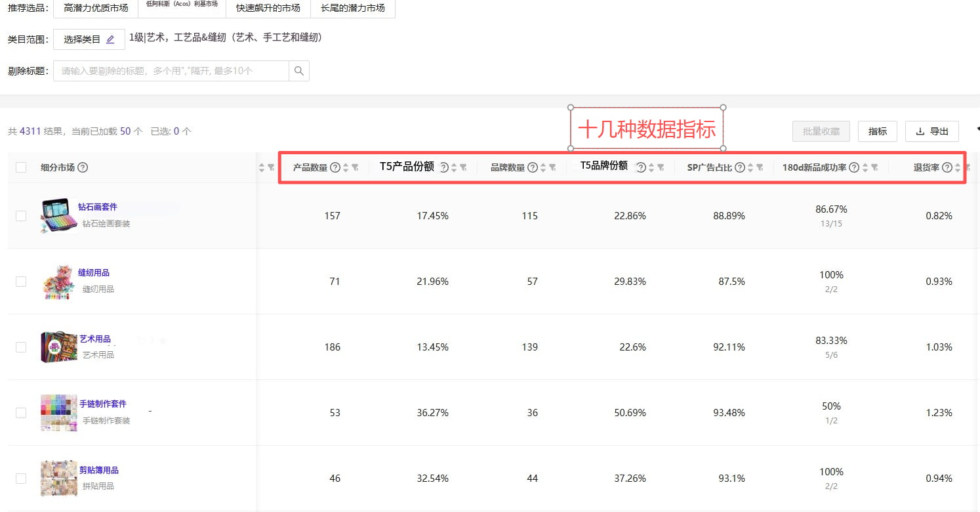
Task: Switch to the 高潜力优质市场 tab
Action: click(94, 9)
